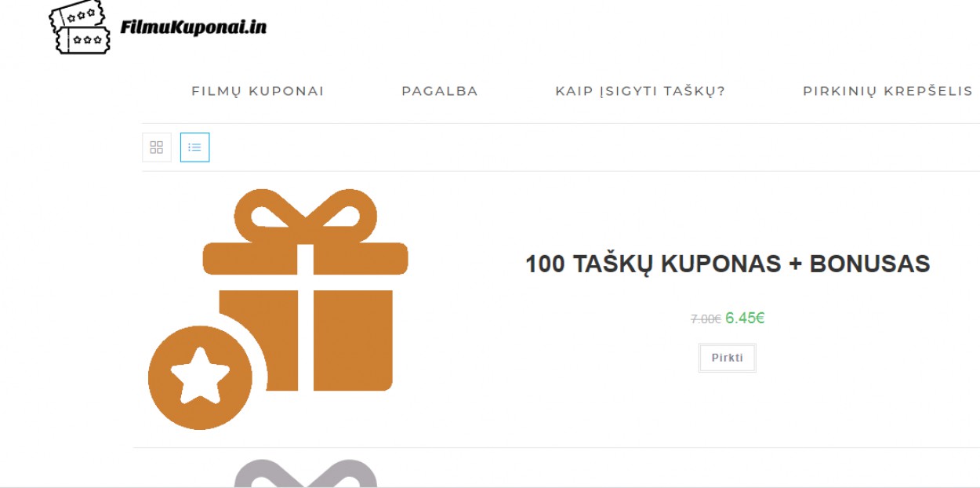This screenshot has height=488, width=980.
Task: Open the orange gift box product image
Action: click(x=278, y=309)
